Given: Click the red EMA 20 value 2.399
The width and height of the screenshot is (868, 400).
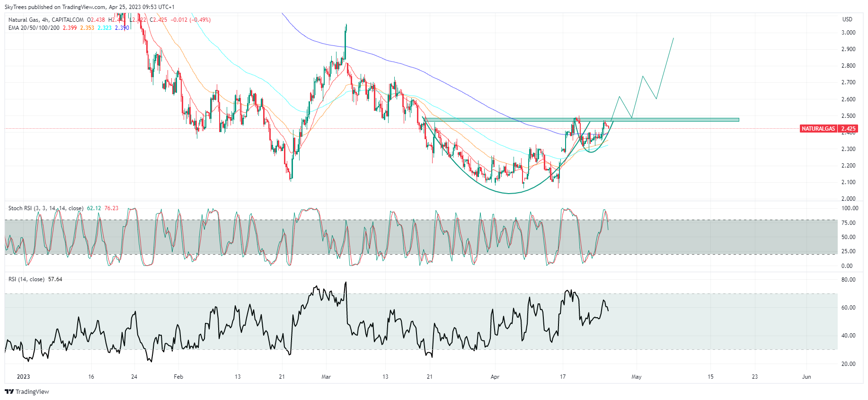Looking at the screenshot, I should coord(70,28).
